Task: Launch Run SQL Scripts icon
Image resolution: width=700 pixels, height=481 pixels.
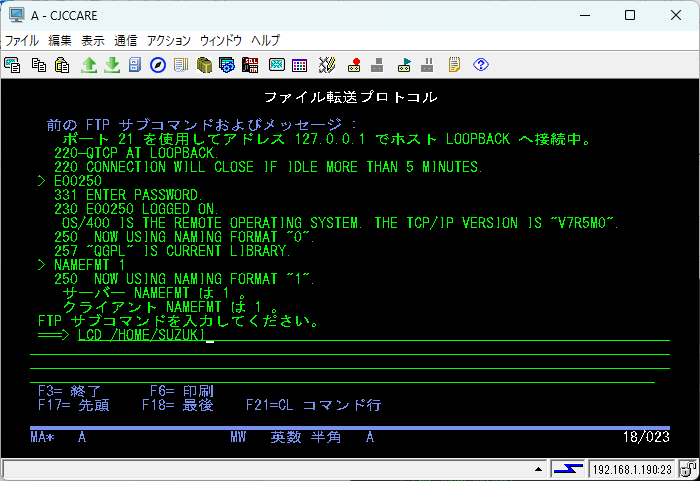Action: [250, 65]
